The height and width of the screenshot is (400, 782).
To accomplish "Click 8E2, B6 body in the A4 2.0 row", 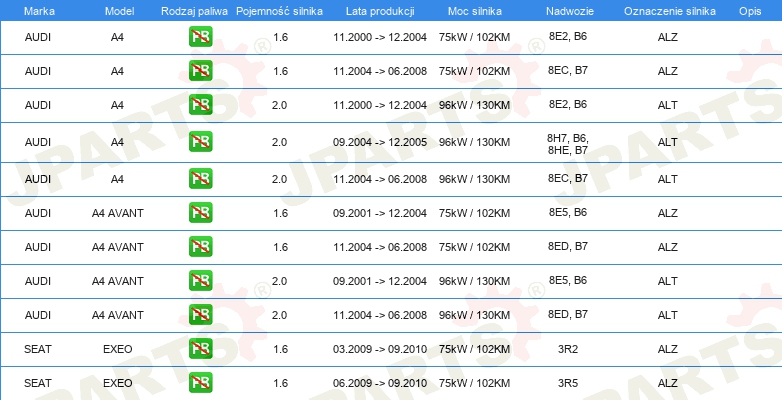I will (x=568, y=104).
